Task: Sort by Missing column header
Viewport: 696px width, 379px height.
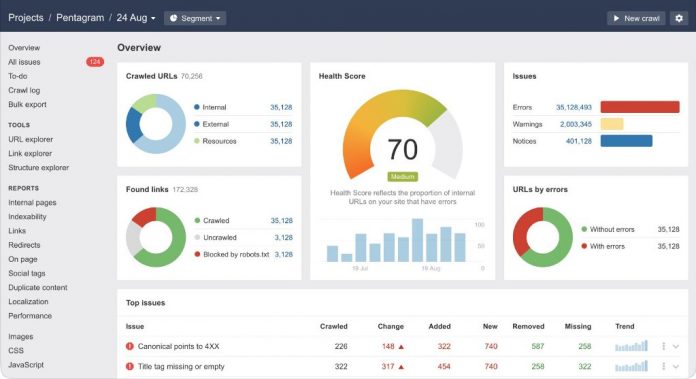Action: tap(577, 326)
